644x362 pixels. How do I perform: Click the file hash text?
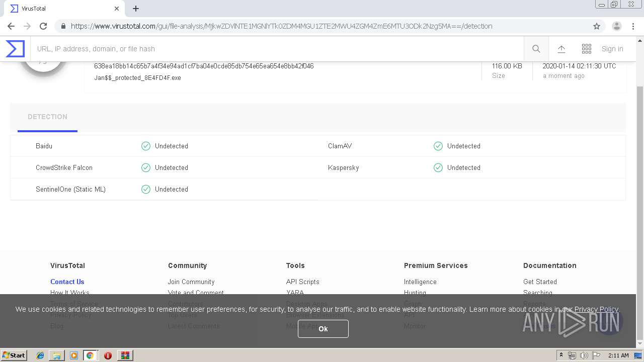204,66
